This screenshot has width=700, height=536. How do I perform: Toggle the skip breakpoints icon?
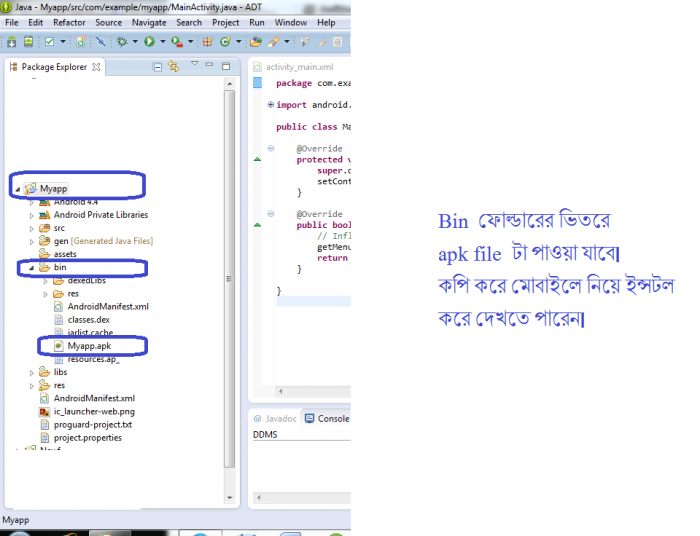click(101, 42)
